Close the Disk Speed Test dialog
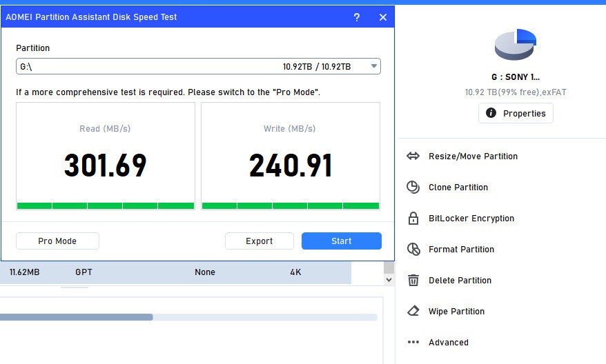This screenshot has height=364, width=606. click(383, 17)
